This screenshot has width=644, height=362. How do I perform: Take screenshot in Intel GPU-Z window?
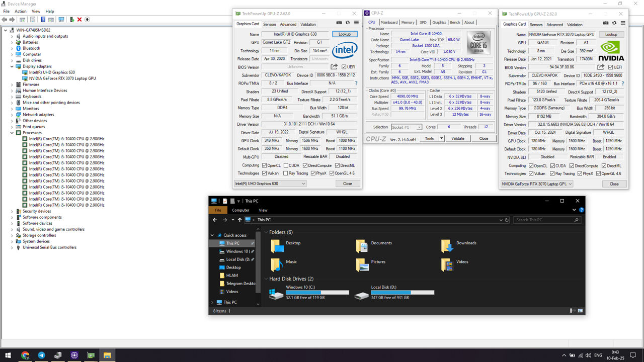pos(339,23)
